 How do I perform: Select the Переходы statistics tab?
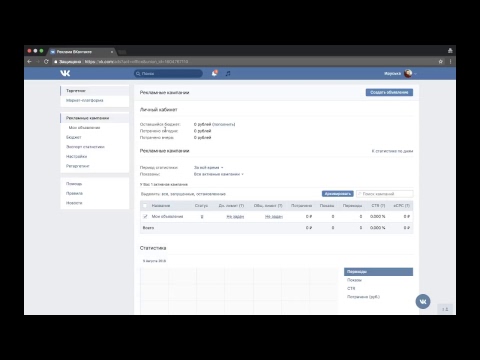378,272
